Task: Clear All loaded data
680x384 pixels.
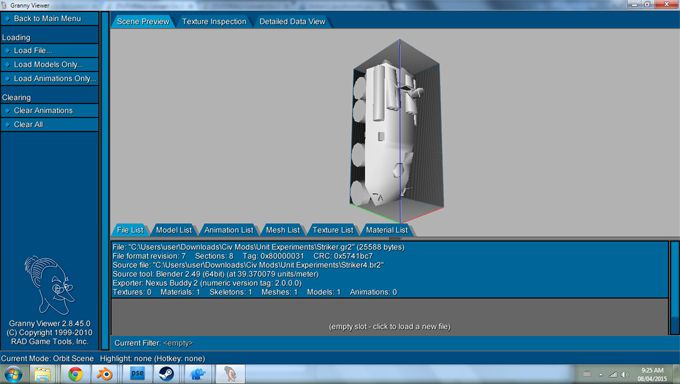Action: [x=49, y=125]
